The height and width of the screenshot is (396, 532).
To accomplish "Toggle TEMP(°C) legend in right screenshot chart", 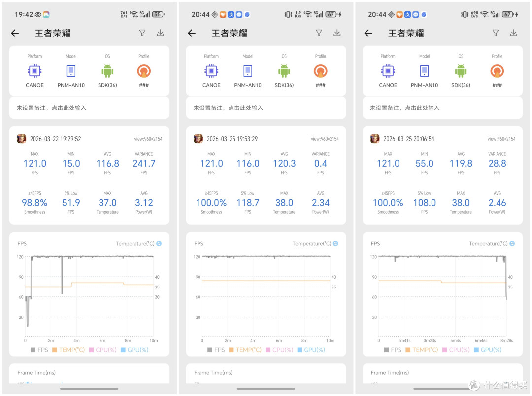I will 422,350.
